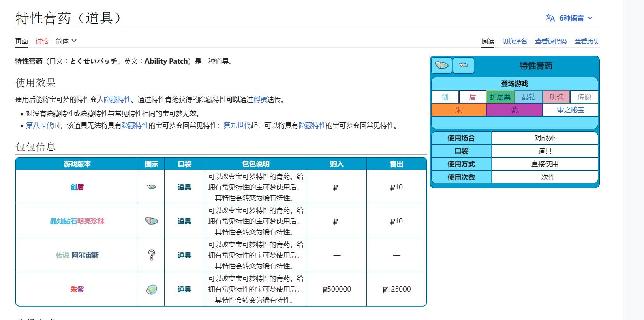
Task: Click the 游戏版本 column header
Action: pos(77,164)
